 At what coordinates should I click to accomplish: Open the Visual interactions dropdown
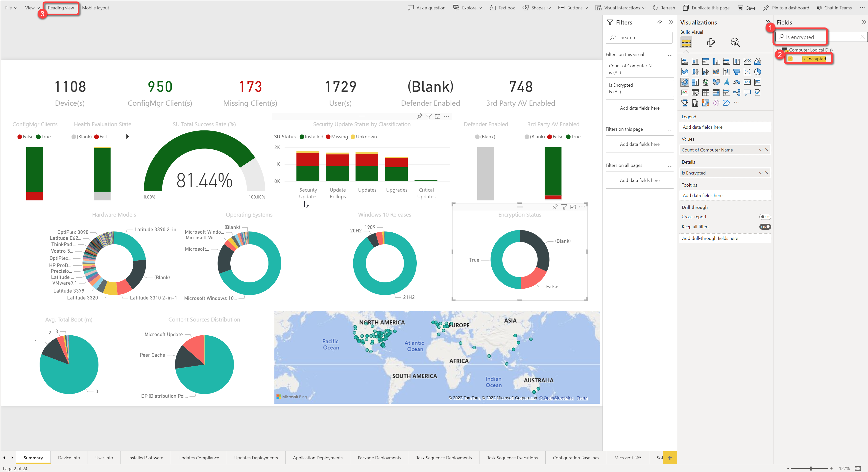(620, 8)
